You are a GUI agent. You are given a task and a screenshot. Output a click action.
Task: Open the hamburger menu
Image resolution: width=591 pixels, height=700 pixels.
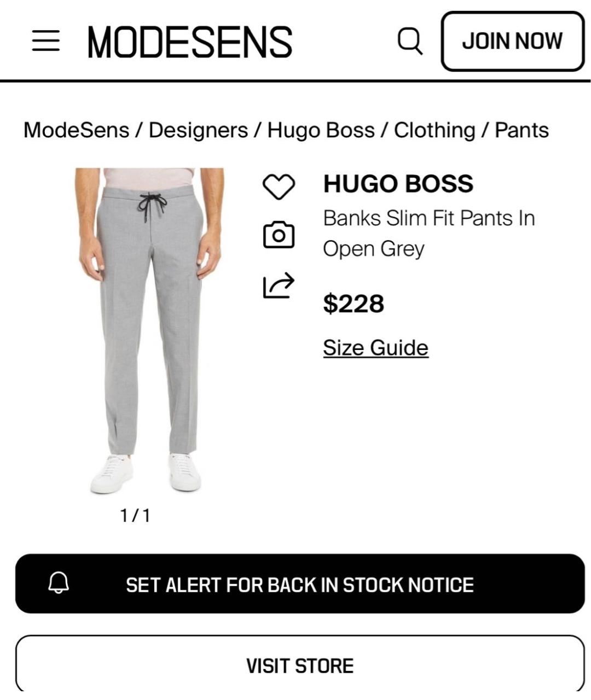45,41
